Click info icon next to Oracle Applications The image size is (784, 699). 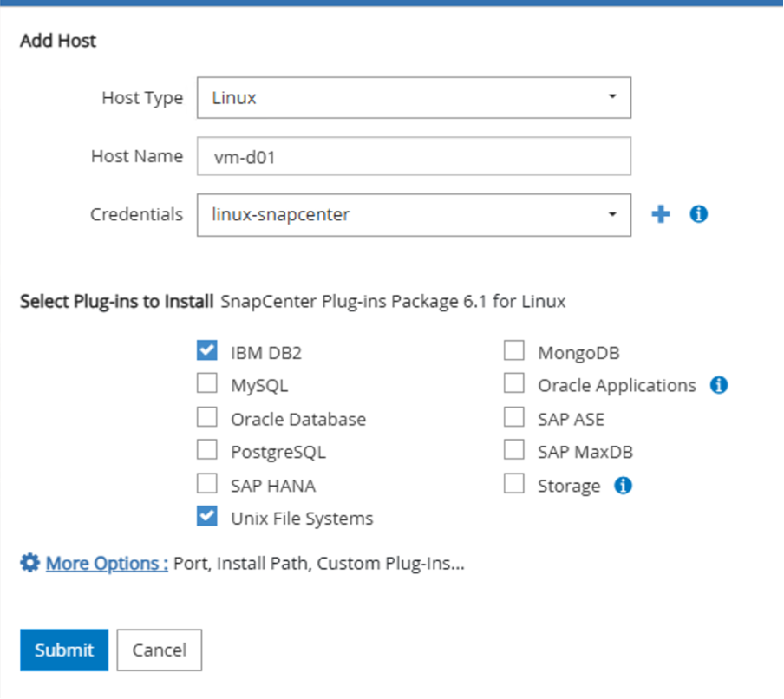point(718,385)
